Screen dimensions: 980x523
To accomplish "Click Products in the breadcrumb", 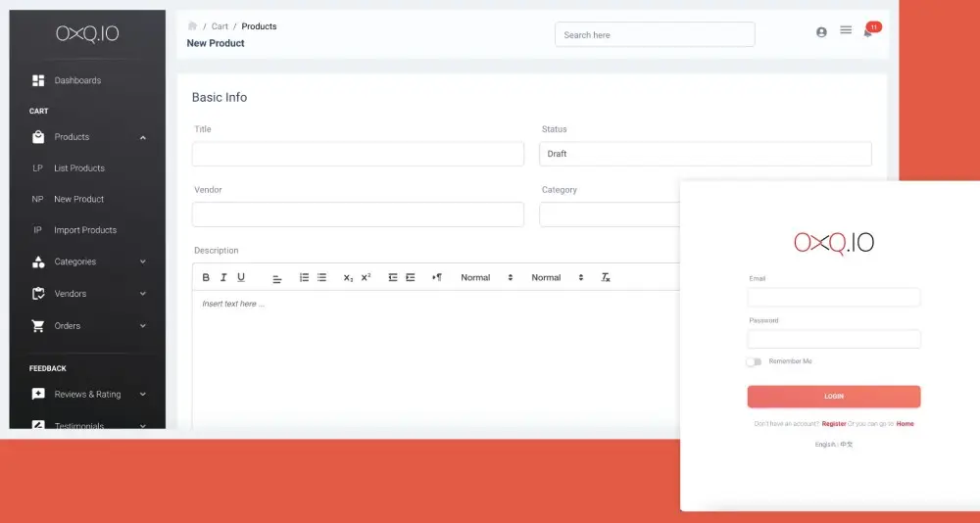I will [259, 26].
